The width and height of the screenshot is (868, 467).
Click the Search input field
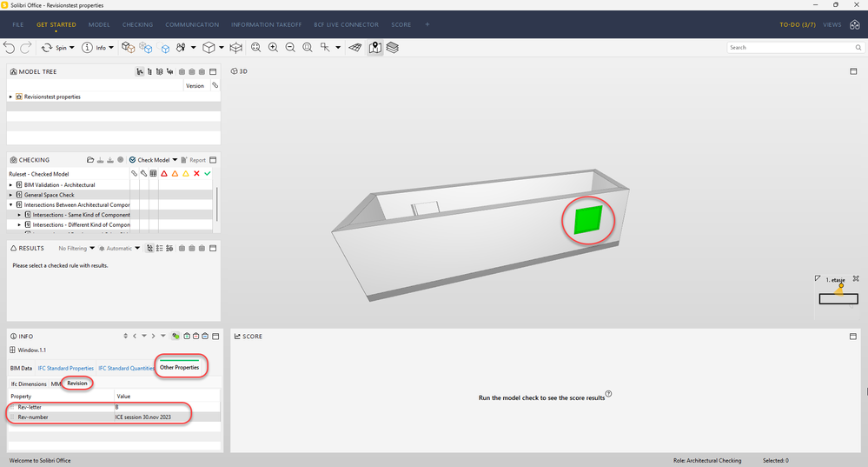pos(795,48)
